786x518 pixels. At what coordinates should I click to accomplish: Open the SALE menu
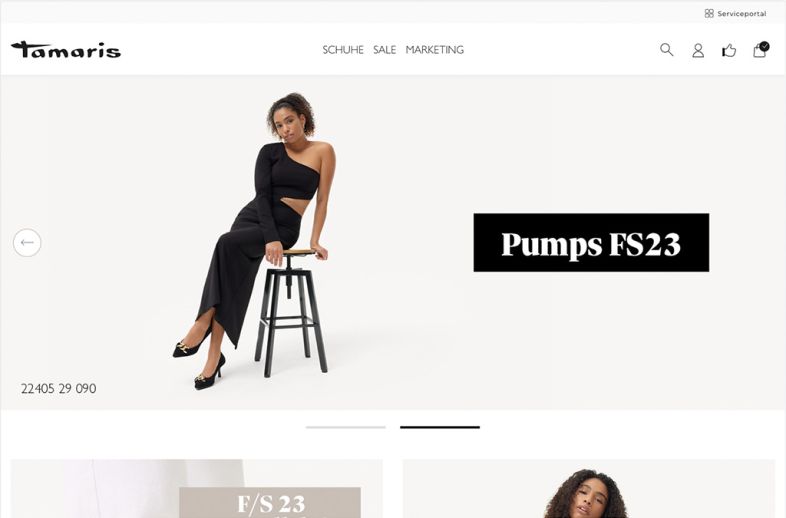384,50
